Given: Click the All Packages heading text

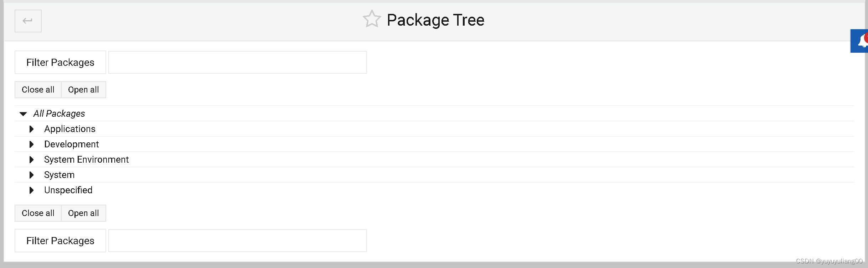Looking at the screenshot, I should click(x=59, y=113).
